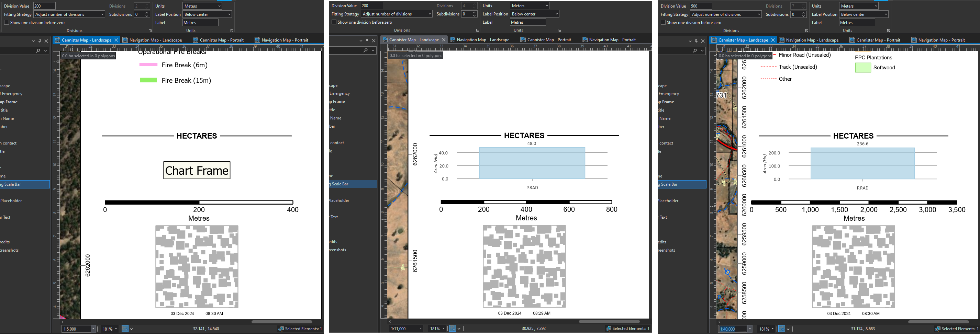
Task: Open the Units dropdown showing Meters
Action: tap(202, 6)
